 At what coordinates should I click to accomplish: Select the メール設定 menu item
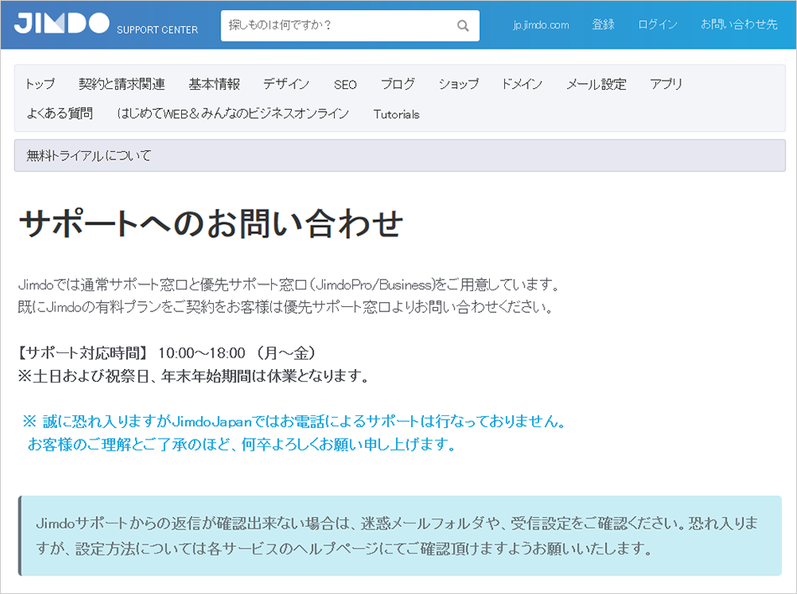tap(596, 84)
